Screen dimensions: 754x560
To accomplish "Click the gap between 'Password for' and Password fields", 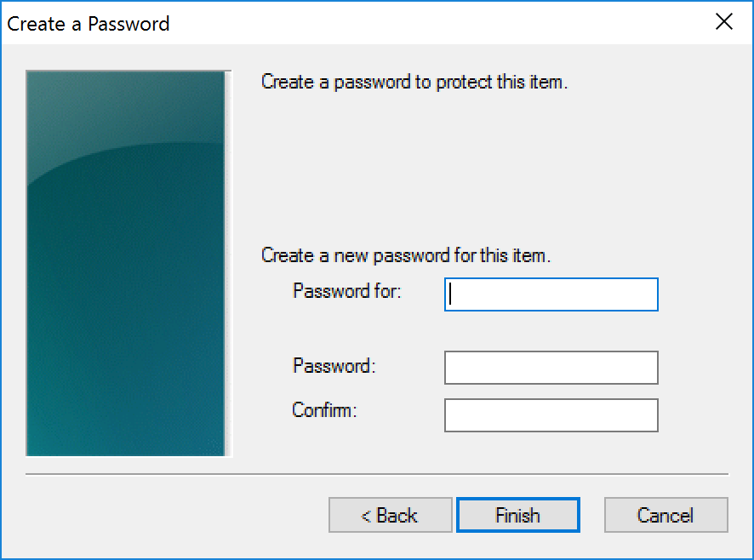I will point(551,331).
